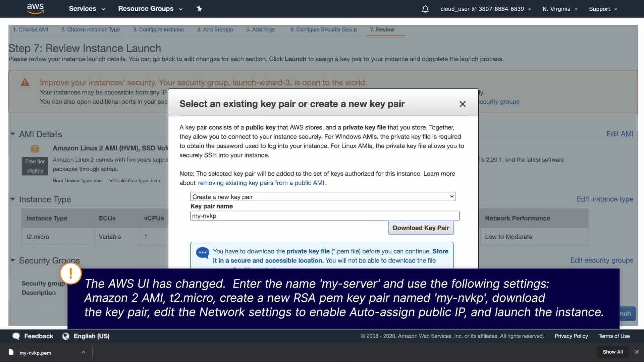Click the pin shortcut icon in navbar
The width and height of the screenshot is (644, 362).
[x=199, y=9]
